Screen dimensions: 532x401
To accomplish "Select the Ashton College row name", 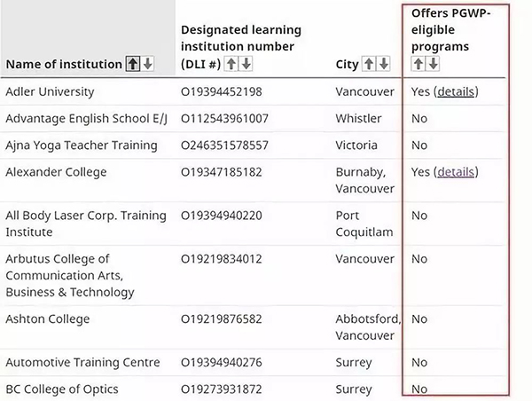I will tap(48, 319).
